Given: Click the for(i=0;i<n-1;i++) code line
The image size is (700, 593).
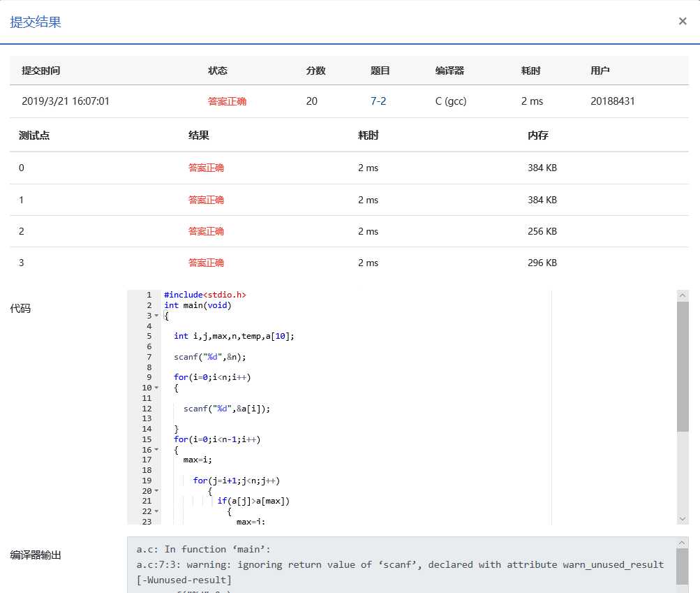Looking at the screenshot, I should coord(217,439).
